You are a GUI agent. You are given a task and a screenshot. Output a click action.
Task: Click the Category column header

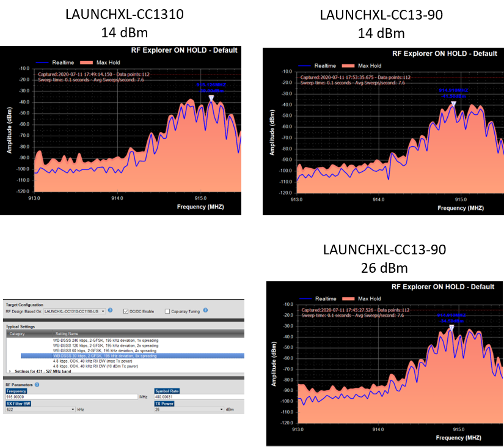pos(16,332)
